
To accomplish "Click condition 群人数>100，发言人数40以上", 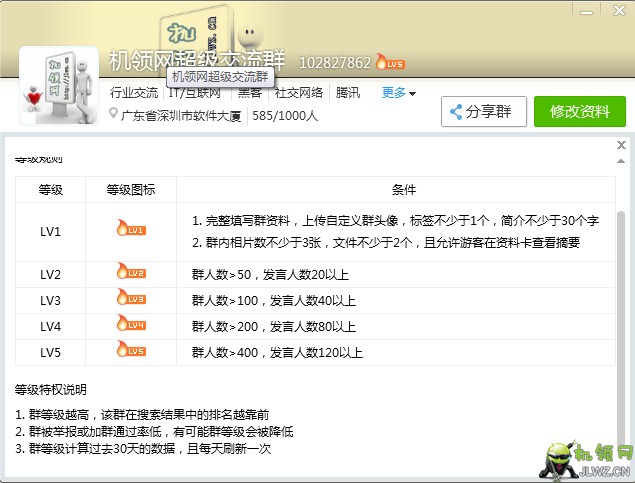I will click(274, 300).
